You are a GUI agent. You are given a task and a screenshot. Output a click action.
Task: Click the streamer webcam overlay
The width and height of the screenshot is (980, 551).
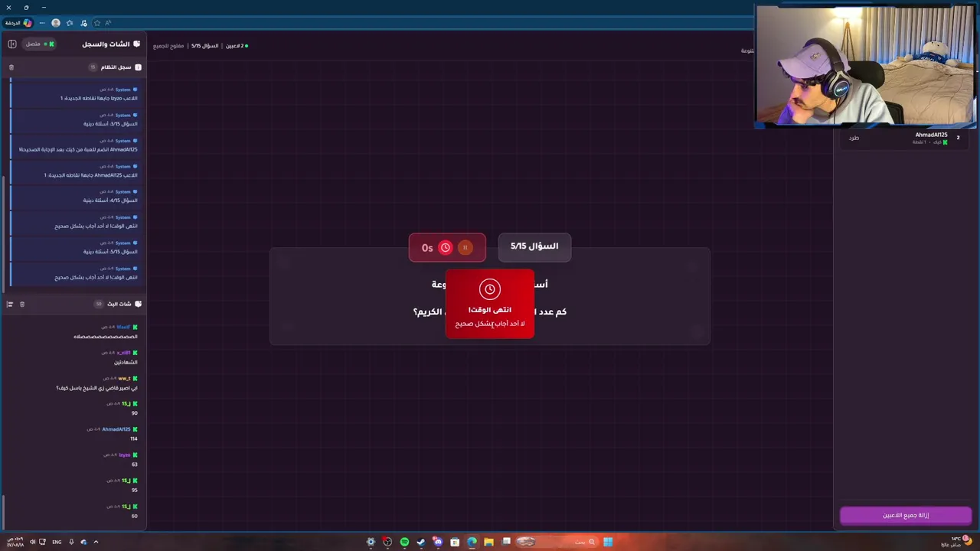pyautogui.click(x=866, y=66)
